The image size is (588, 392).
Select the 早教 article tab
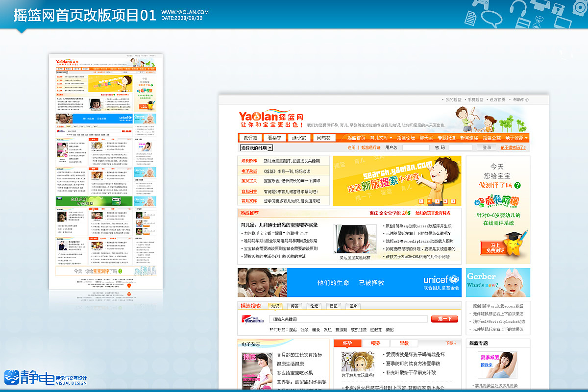404,343
